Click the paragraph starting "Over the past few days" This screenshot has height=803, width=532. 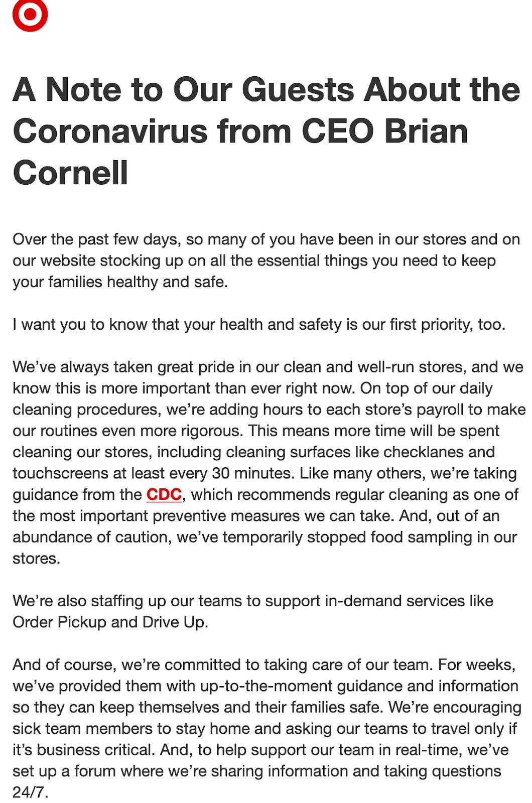click(x=266, y=260)
